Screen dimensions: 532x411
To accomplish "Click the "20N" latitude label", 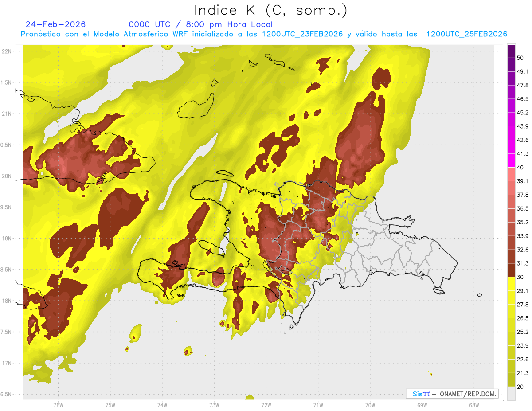I will click(8, 176).
